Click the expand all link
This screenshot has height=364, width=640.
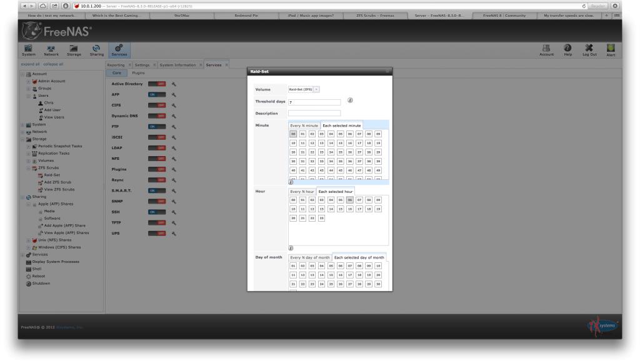[x=30, y=64]
